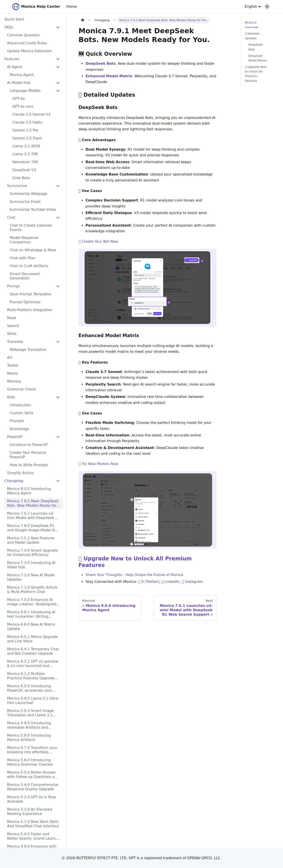Click the Enhanced Model Matrix overview link
Viewport: 283px width, 868px height.
tap(109, 76)
